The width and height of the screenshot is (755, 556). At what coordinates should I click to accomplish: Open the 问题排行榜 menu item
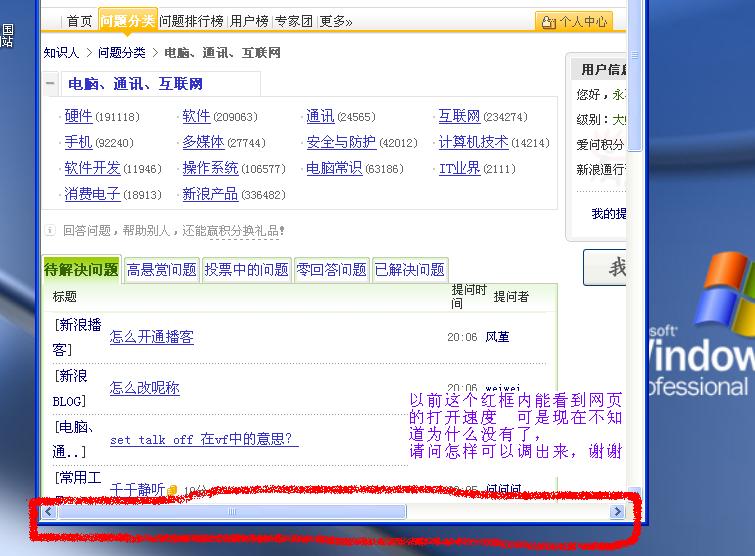[x=191, y=21]
